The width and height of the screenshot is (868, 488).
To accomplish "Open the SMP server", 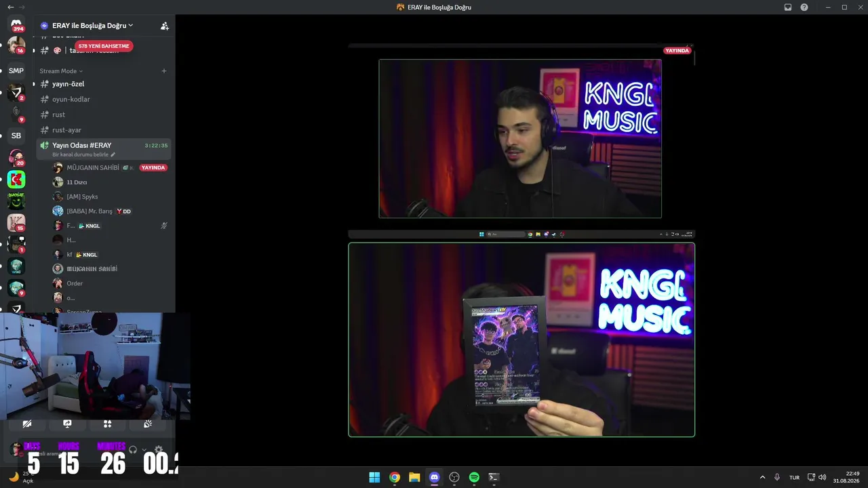I will [16, 70].
